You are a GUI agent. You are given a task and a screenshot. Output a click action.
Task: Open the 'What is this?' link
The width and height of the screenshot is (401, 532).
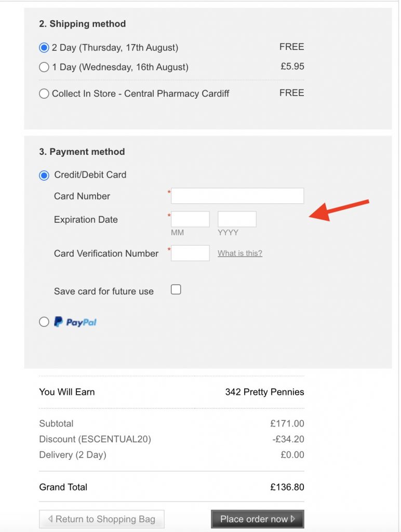[240, 254]
